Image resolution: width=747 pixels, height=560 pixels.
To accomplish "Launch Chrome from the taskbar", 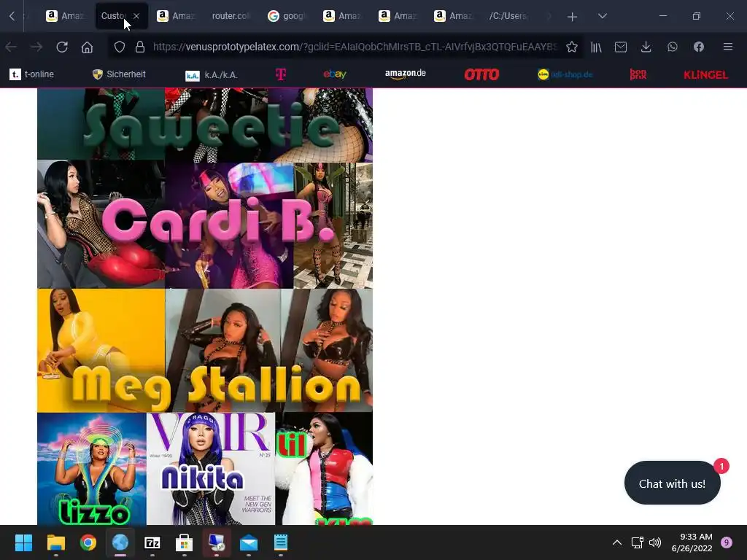I will (x=88, y=542).
